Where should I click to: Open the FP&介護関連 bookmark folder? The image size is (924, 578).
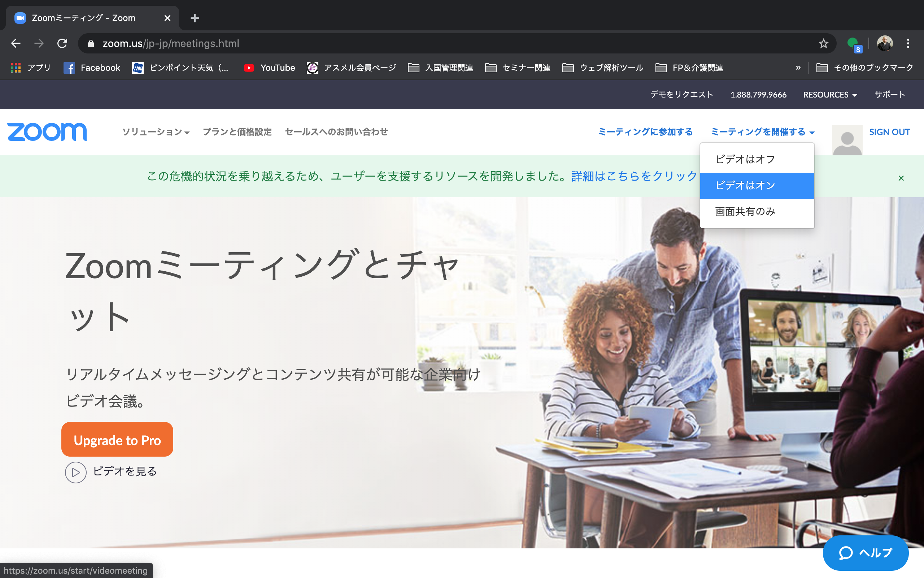[689, 68]
